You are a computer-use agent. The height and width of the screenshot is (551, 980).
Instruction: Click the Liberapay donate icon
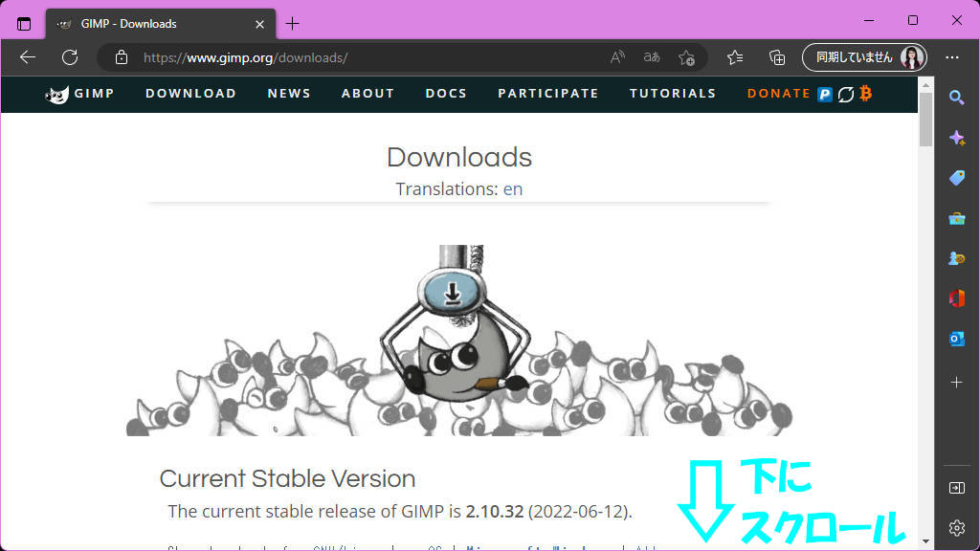845,94
